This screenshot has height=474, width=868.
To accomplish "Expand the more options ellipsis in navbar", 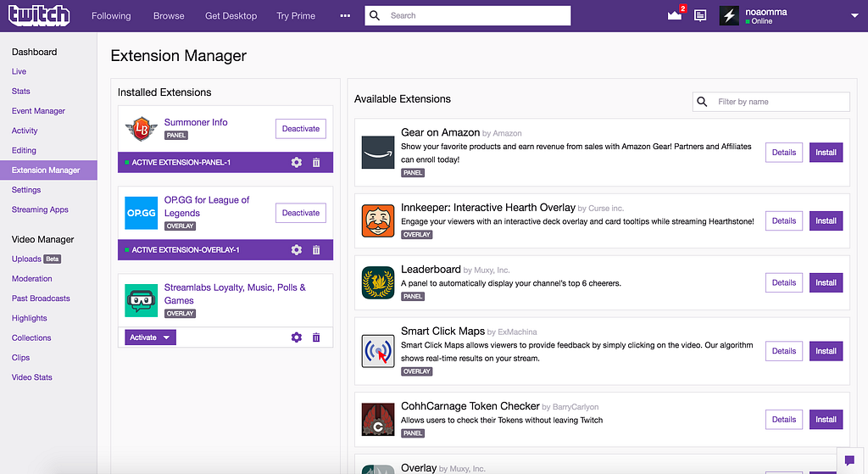I will click(x=345, y=15).
